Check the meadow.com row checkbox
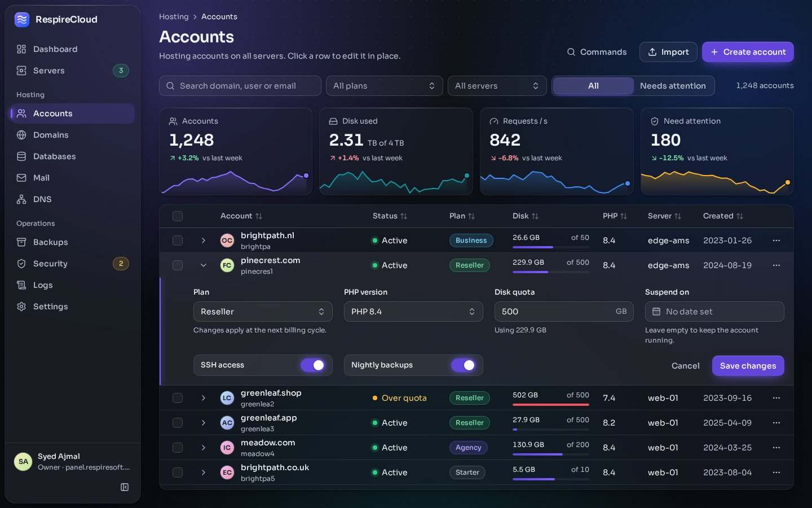 [x=178, y=448]
